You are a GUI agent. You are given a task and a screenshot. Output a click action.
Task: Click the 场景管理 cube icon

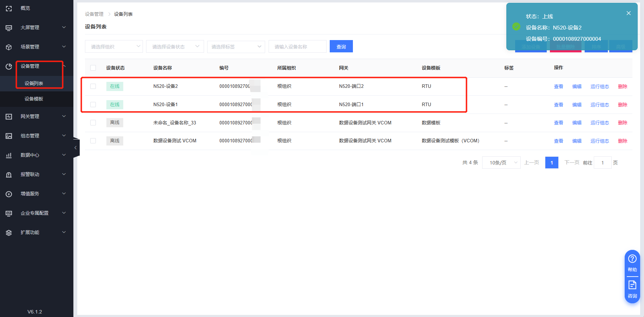pyautogui.click(x=9, y=47)
